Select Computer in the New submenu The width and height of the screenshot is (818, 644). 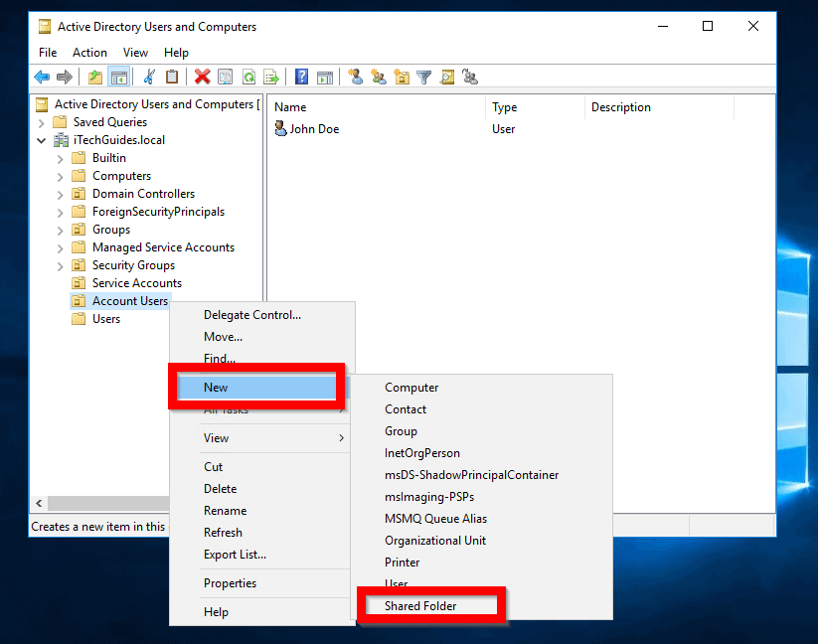[481, 388]
